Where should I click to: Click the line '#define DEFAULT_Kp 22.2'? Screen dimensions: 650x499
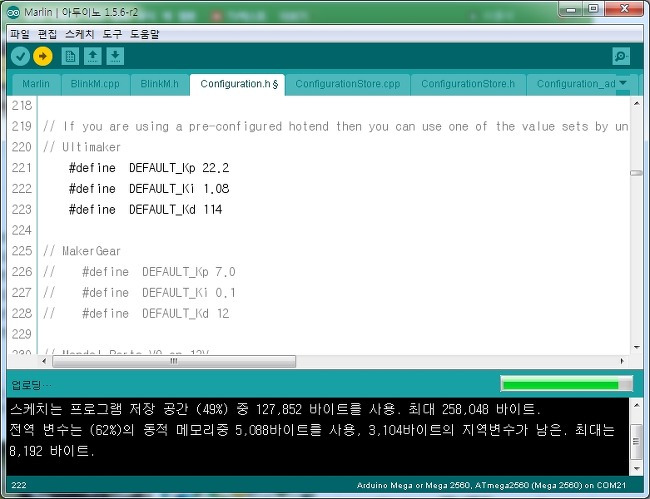click(149, 168)
